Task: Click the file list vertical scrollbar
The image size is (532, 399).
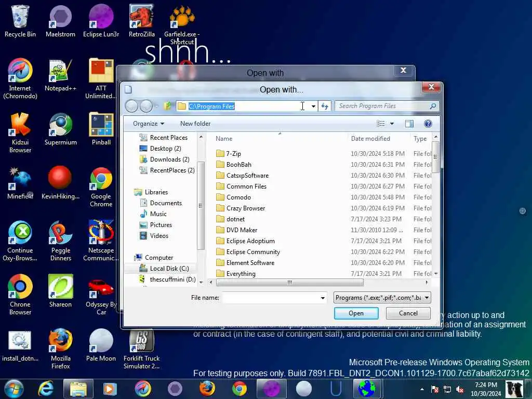Action: pos(436,157)
